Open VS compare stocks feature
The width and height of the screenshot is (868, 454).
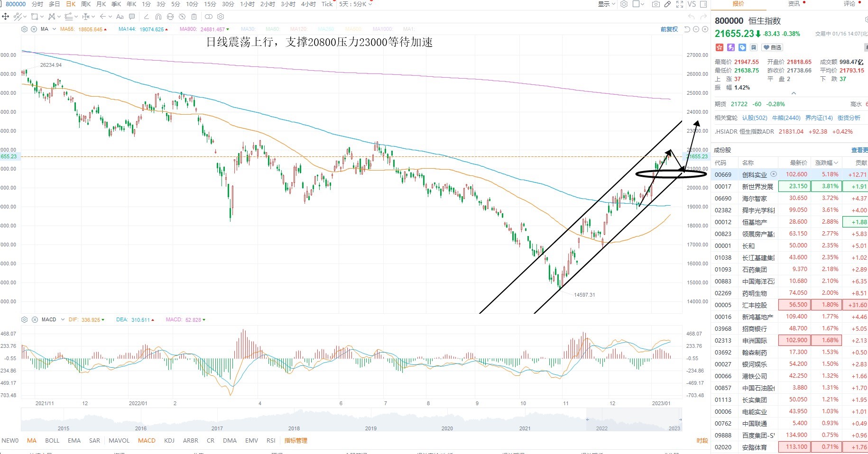pyautogui.click(x=692, y=4)
